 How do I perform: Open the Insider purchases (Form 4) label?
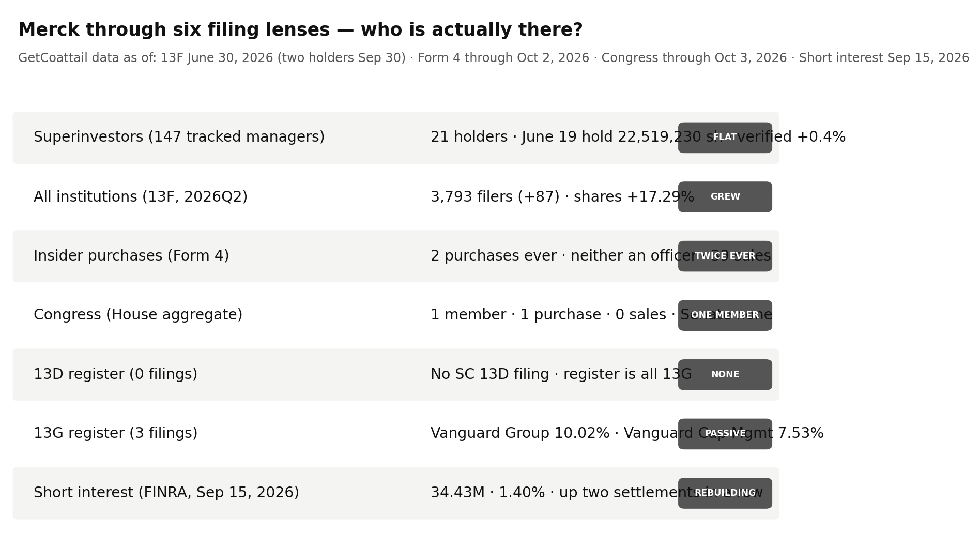click(x=131, y=256)
